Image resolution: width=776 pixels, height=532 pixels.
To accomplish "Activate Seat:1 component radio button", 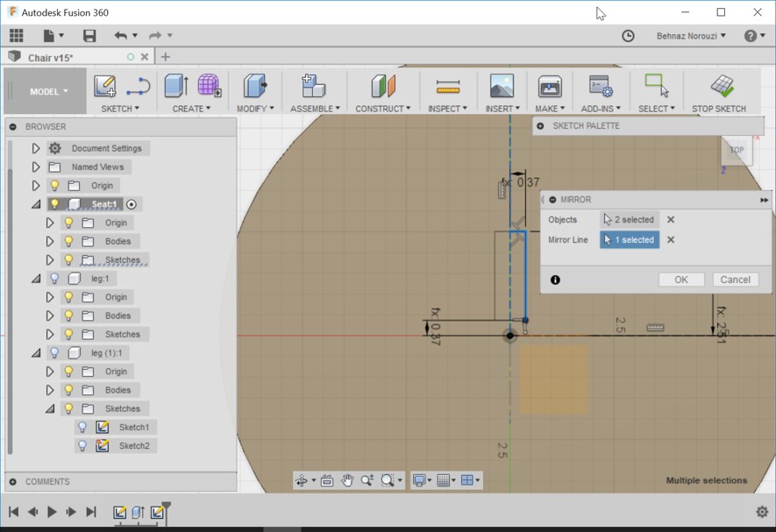I will (132, 204).
